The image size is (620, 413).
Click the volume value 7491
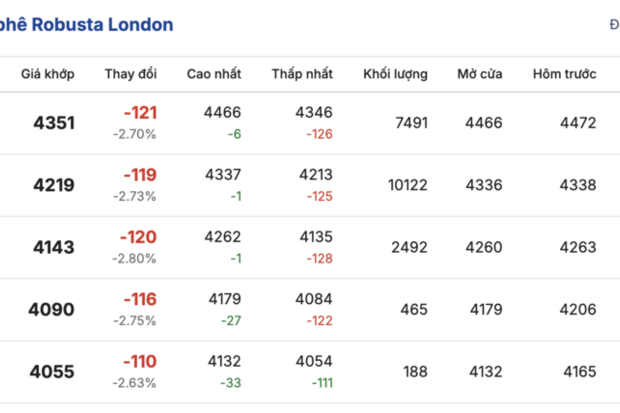click(411, 123)
